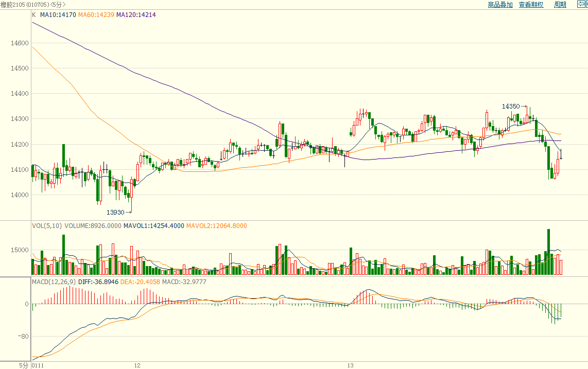Image resolution: width=588 pixels, height=369 pixels.
Task: Open the 商品叠加 overlay link
Action: point(500,5)
